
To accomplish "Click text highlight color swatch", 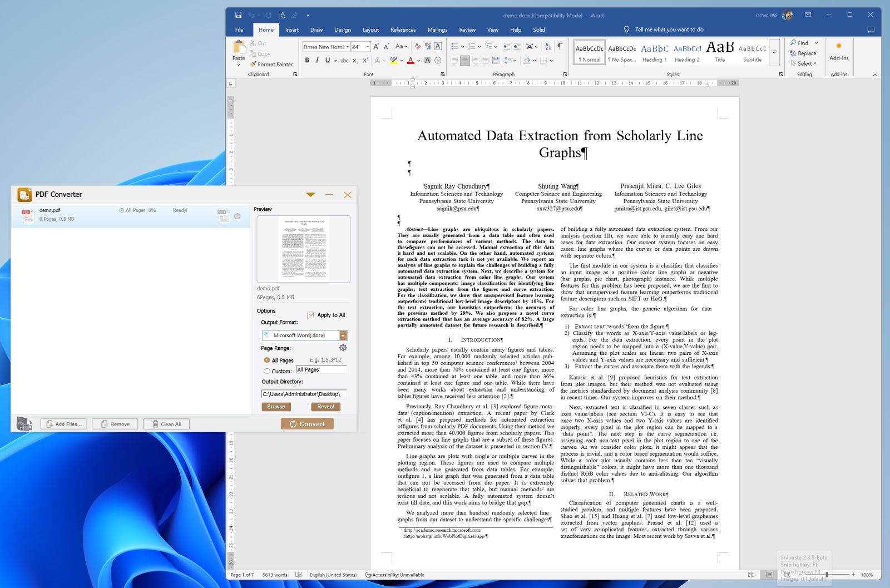I will point(394,60).
